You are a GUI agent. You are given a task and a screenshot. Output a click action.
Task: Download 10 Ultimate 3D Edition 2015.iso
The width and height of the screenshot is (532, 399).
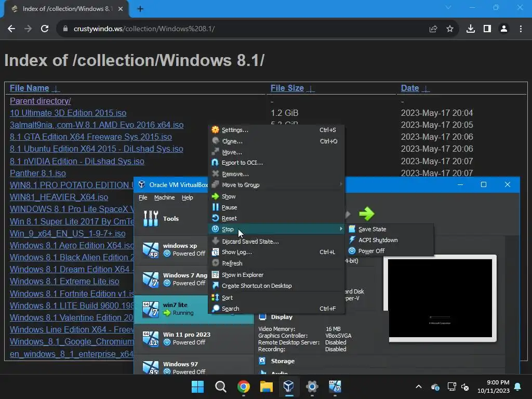[x=68, y=113]
